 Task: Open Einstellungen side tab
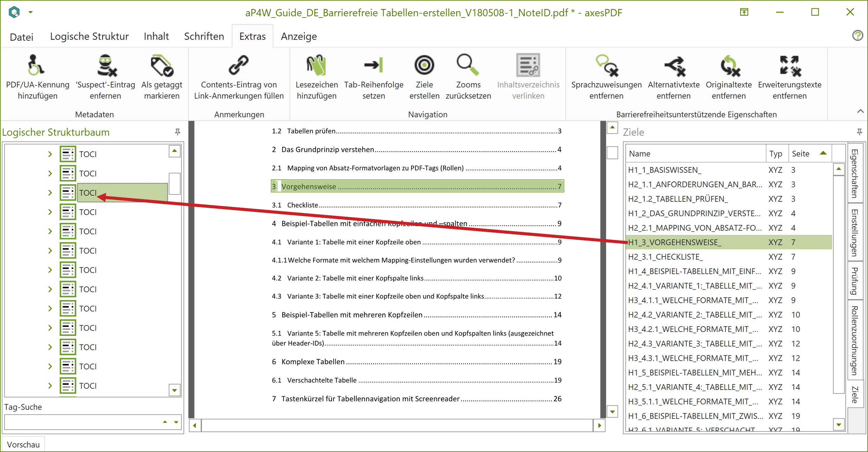click(855, 233)
